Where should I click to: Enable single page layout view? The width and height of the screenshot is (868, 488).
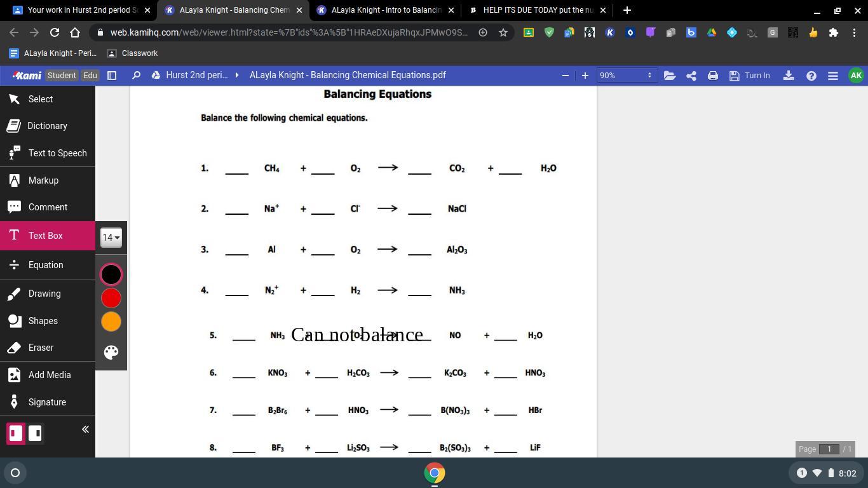coord(16,433)
